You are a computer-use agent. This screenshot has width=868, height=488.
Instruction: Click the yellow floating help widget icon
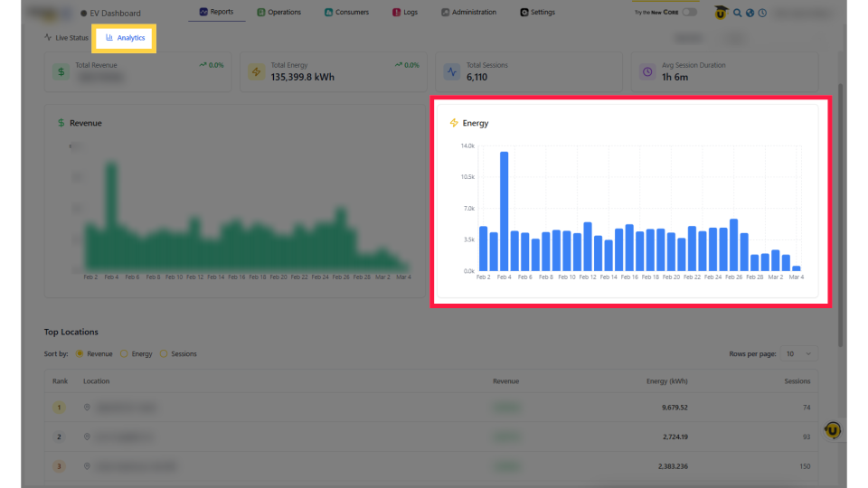click(x=832, y=431)
